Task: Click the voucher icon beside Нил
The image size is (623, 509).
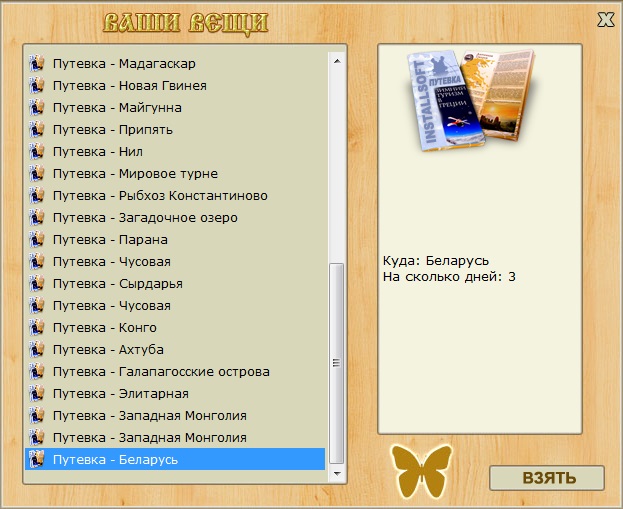Action: tap(37, 151)
